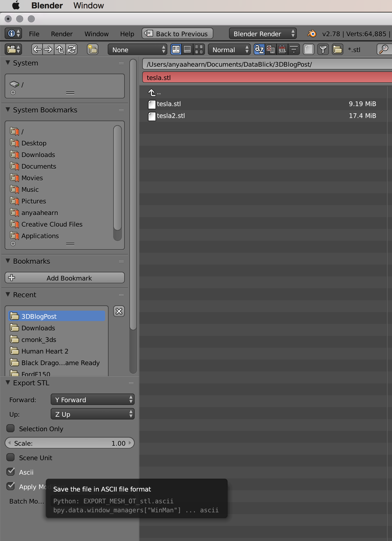Click plus icon under System Bookmarks list
Image resolution: width=392 pixels, height=541 pixels.
coord(13,244)
